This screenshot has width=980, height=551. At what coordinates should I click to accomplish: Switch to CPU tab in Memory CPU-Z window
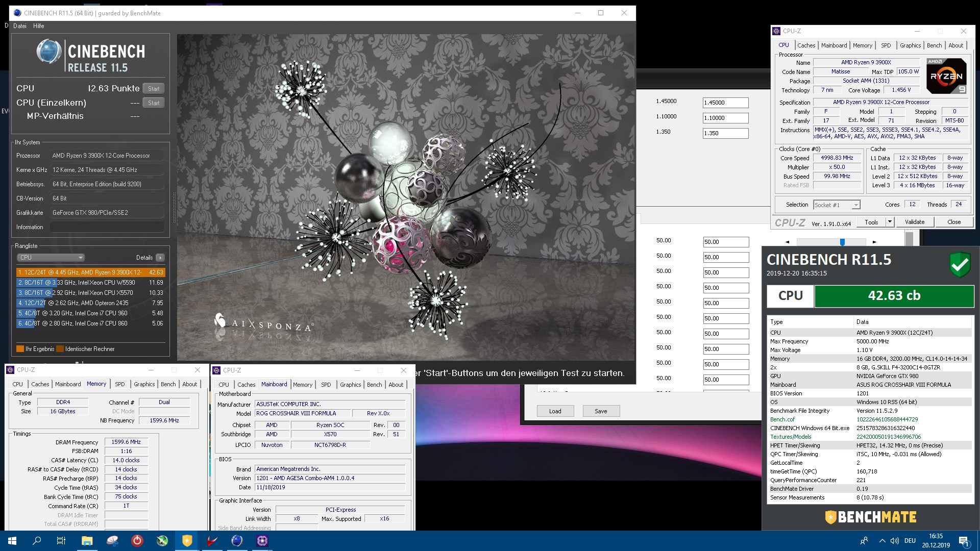tap(17, 384)
